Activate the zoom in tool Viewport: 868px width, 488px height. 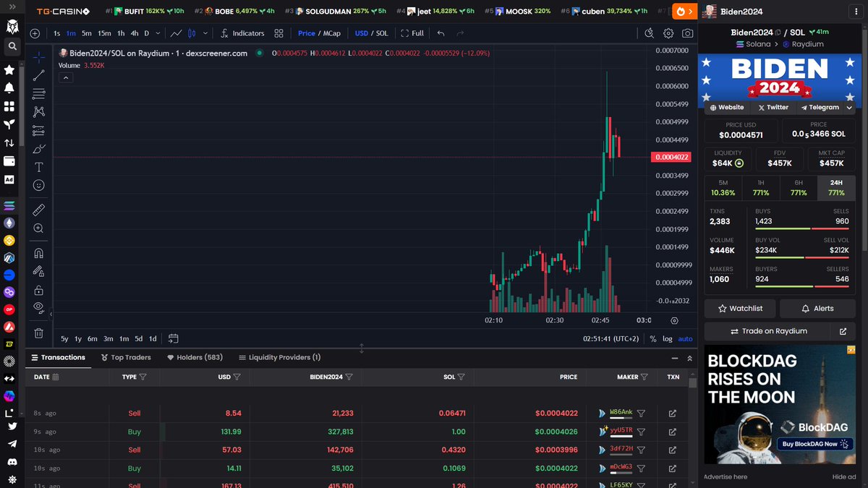39,228
